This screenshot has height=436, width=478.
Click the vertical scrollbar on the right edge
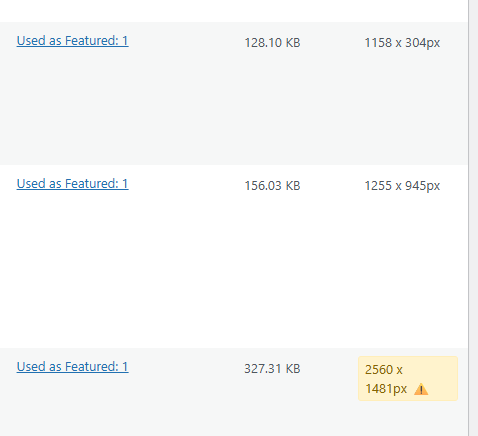point(473,218)
